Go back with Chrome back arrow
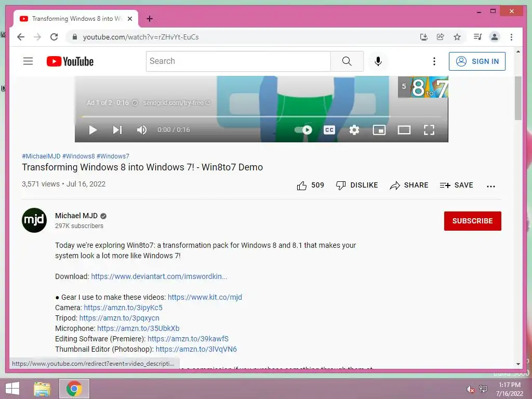This screenshot has height=399, width=532. point(21,37)
